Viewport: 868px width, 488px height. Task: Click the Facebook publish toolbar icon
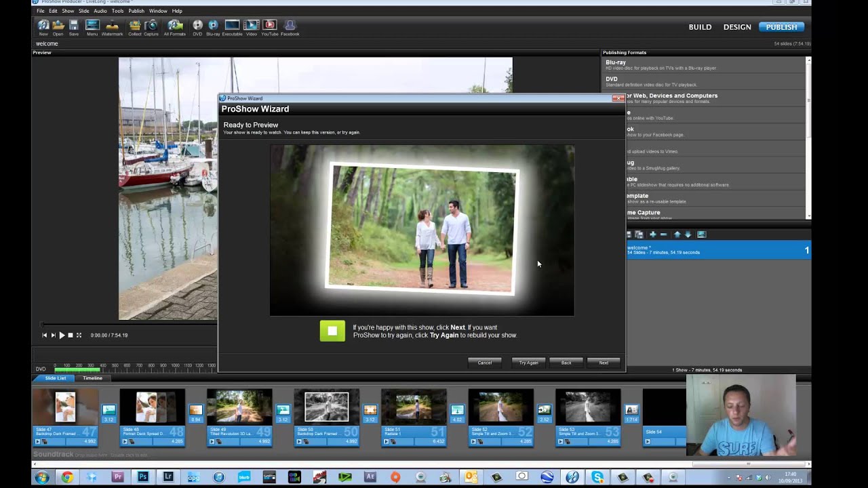(290, 26)
